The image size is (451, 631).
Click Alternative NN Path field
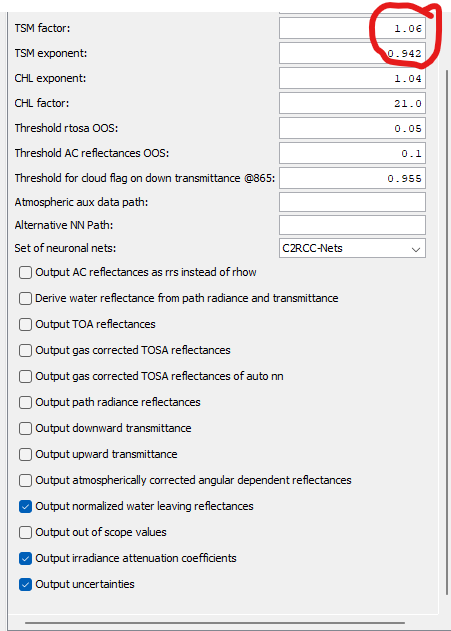pyautogui.click(x=352, y=225)
